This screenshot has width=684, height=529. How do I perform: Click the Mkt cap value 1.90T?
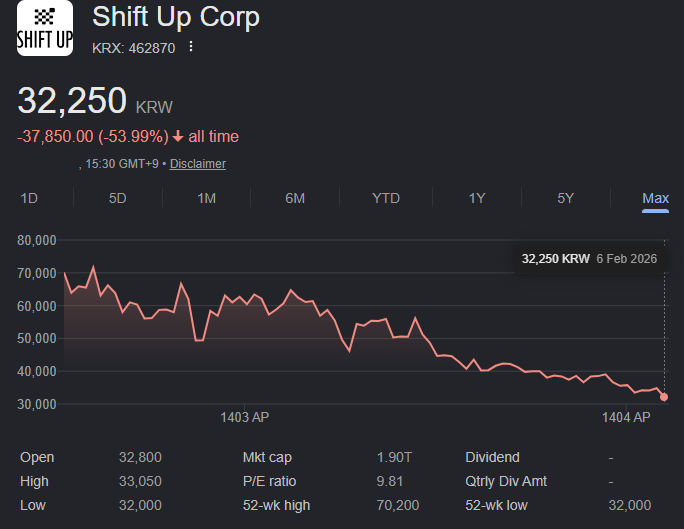point(394,457)
